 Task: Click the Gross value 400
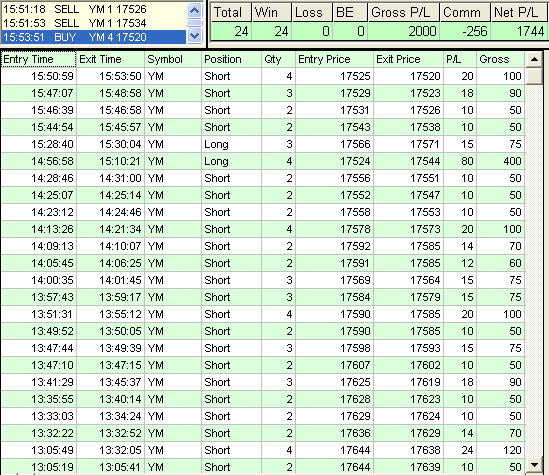click(501, 161)
